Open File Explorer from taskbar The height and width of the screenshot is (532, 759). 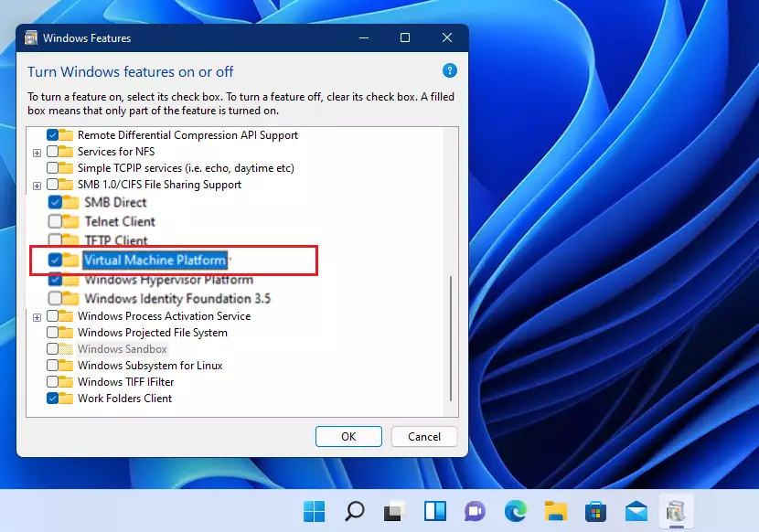tap(556, 511)
